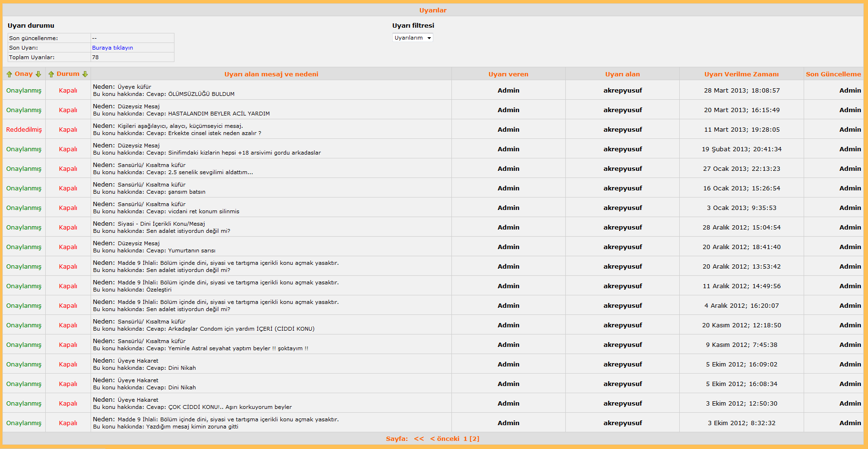Click the '< önceki' previous page link
The image size is (868, 449).
[x=445, y=439]
